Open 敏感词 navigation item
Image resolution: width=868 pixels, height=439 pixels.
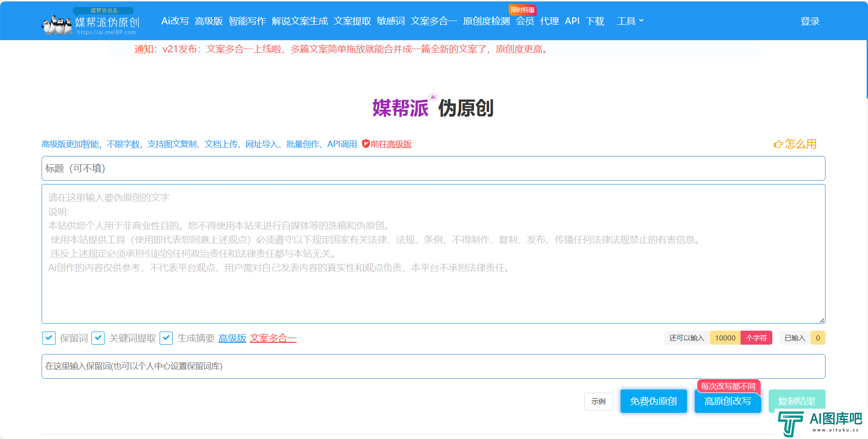(x=391, y=21)
